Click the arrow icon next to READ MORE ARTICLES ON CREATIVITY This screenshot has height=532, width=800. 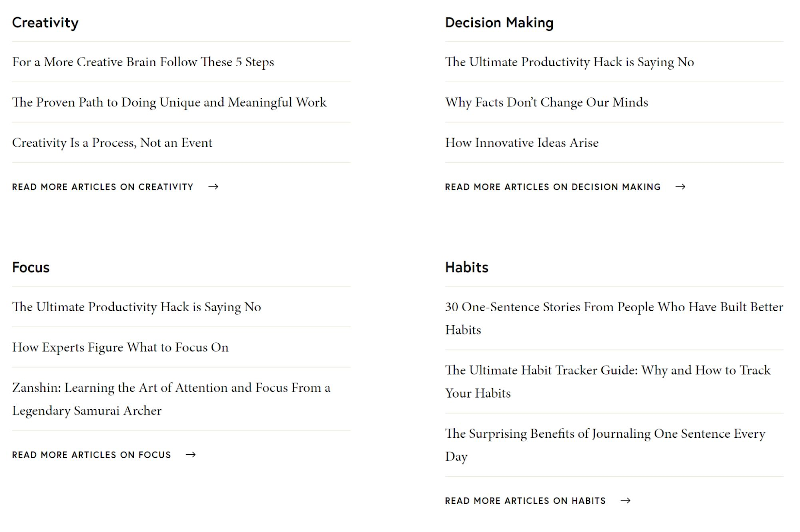click(214, 187)
